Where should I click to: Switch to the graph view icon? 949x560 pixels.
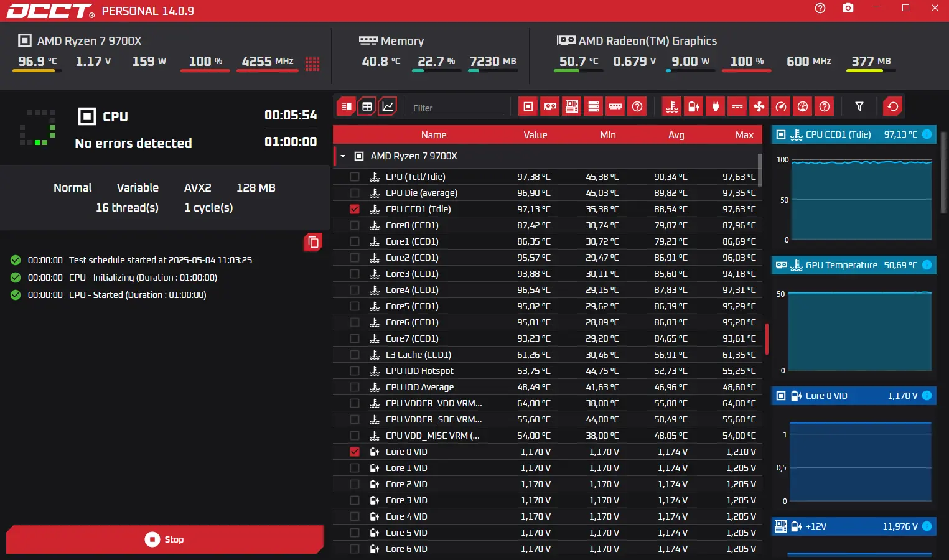coord(388,106)
